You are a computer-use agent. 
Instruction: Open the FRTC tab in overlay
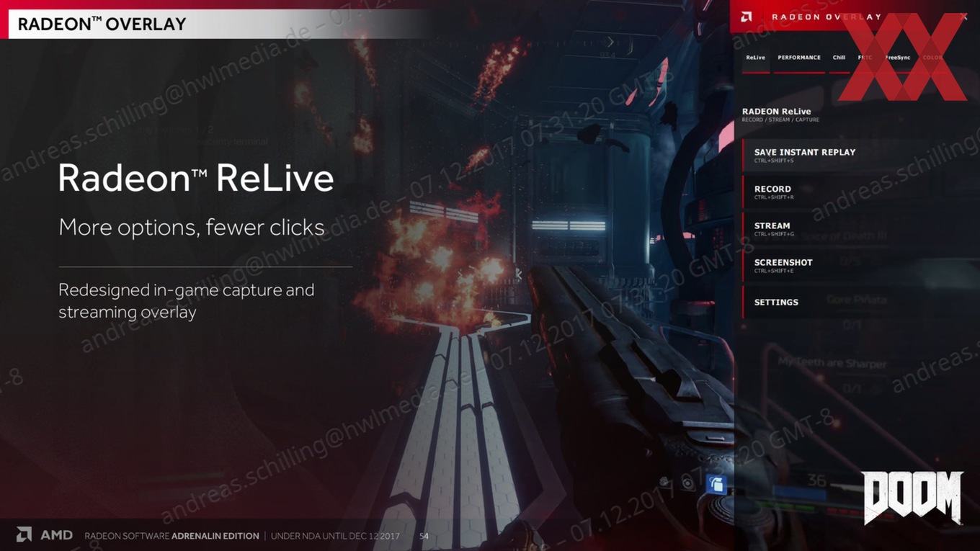tap(865, 58)
